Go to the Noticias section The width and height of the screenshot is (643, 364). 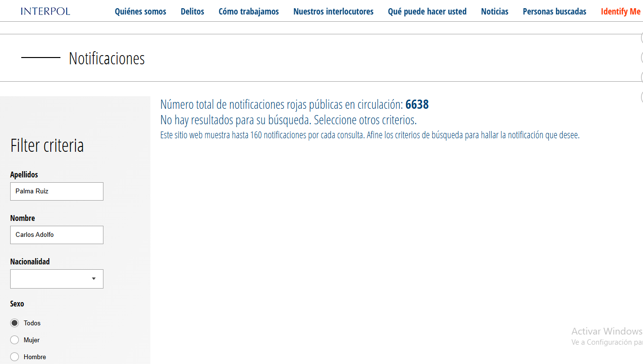coord(495,12)
